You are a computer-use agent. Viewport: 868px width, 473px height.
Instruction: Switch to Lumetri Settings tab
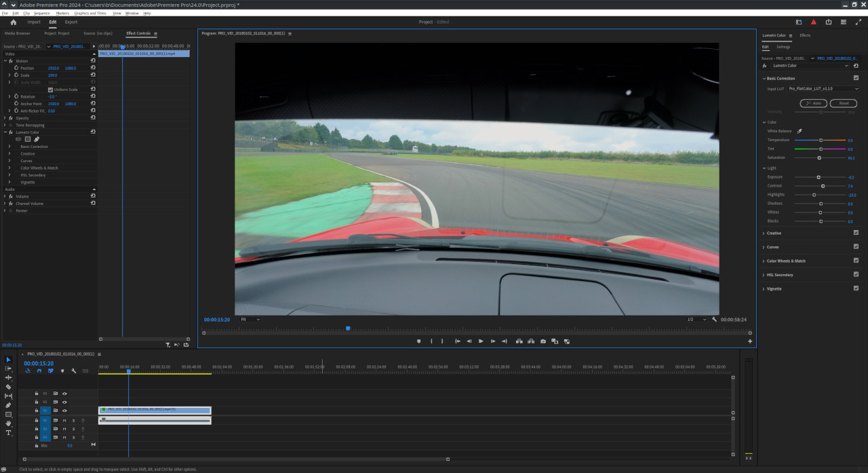click(x=783, y=47)
